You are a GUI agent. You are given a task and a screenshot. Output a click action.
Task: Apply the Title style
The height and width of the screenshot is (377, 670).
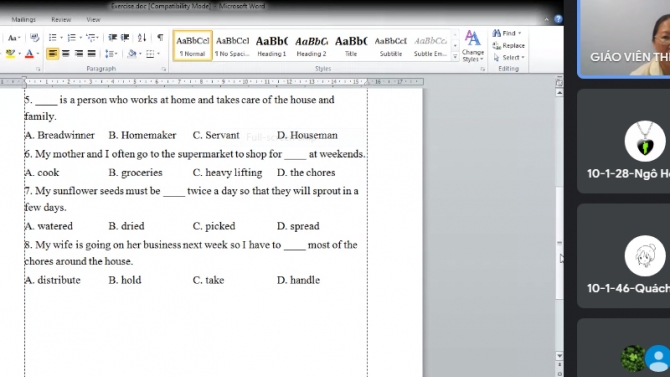(x=351, y=45)
